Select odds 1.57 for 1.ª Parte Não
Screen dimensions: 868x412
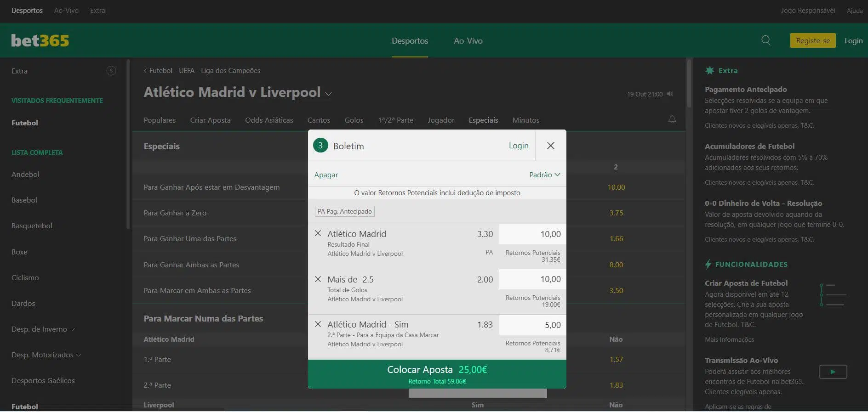point(616,359)
